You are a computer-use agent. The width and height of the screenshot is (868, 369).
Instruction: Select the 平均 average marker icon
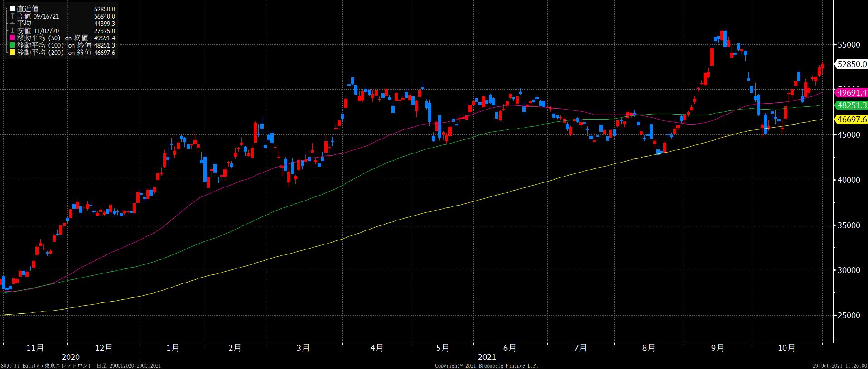[x=12, y=24]
